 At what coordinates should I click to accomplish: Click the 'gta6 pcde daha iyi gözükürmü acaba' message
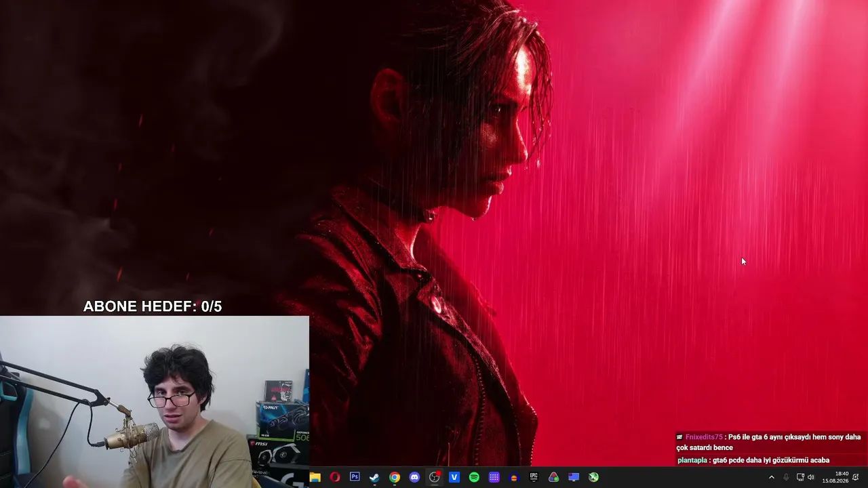pos(771,460)
